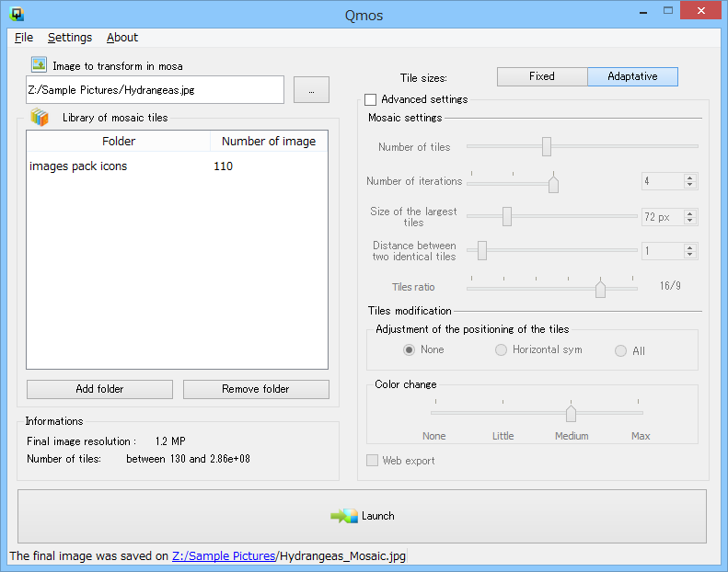This screenshot has height=572, width=728.
Task: Click the Tiles ratio slider handle
Action: click(600, 288)
